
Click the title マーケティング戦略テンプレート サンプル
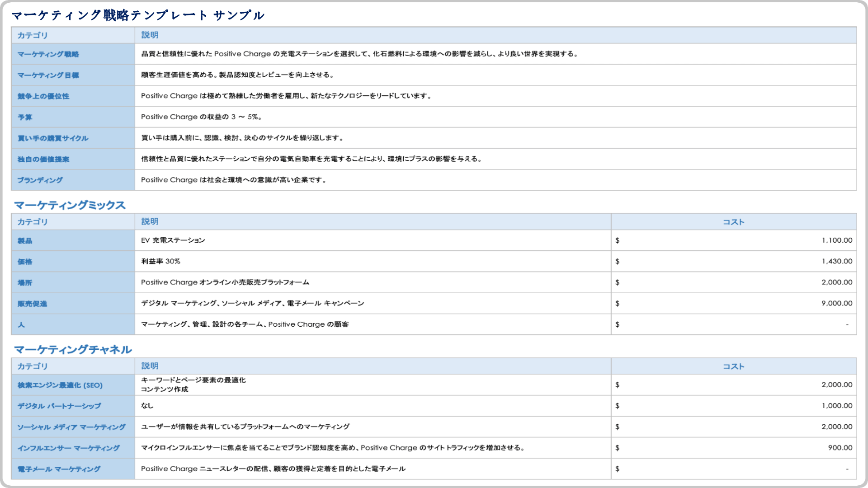click(137, 15)
